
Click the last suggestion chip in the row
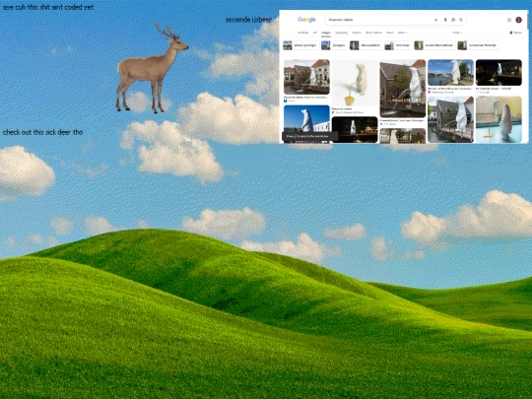coord(478,45)
